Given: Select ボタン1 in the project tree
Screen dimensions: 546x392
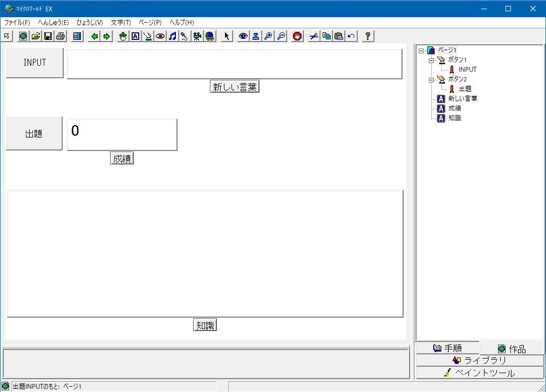Looking at the screenshot, I should tap(457, 60).
